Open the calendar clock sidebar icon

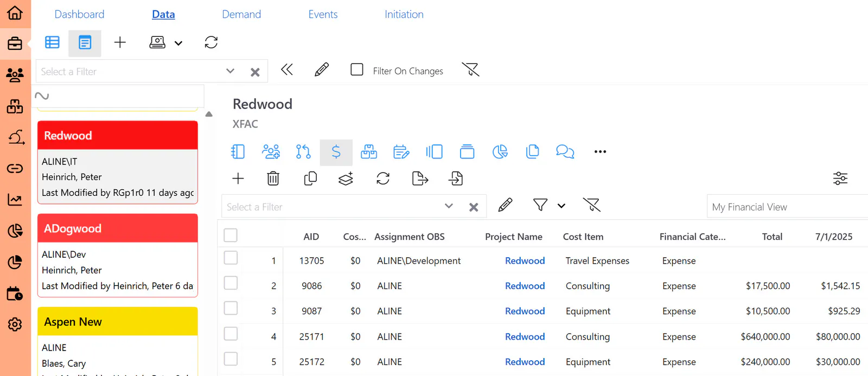pos(15,294)
